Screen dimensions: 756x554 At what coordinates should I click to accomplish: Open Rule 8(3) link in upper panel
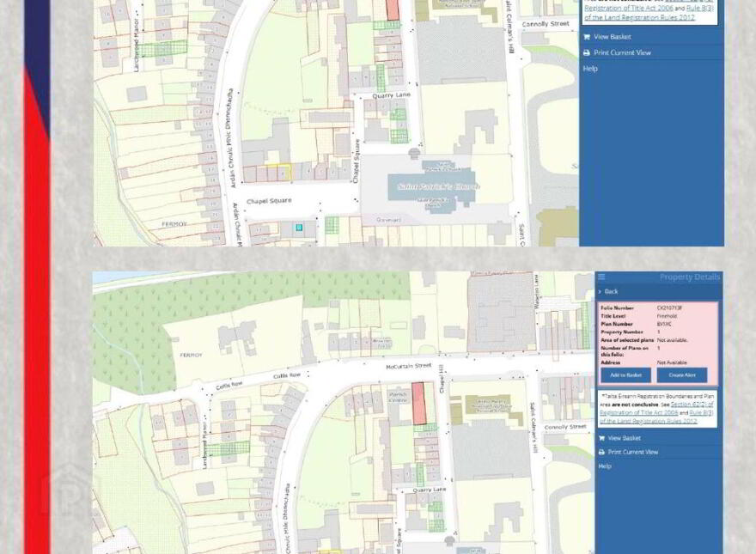(x=699, y=9)
